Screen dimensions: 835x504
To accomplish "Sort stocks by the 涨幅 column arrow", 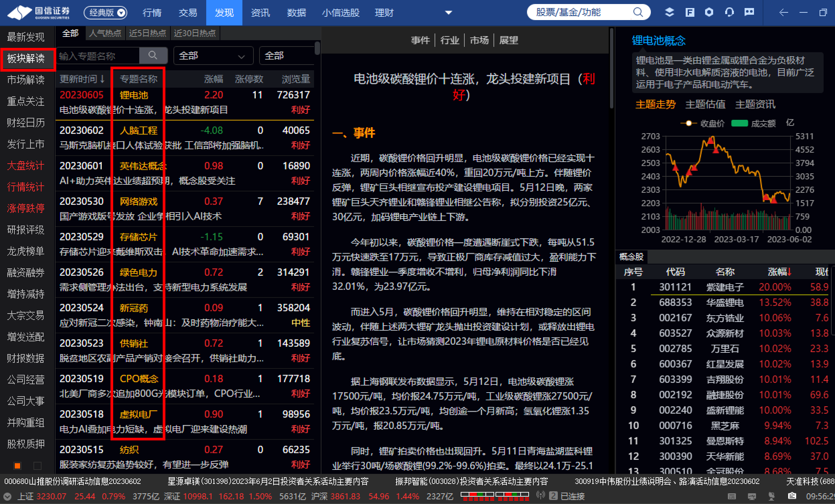I will tap(789, 272).
